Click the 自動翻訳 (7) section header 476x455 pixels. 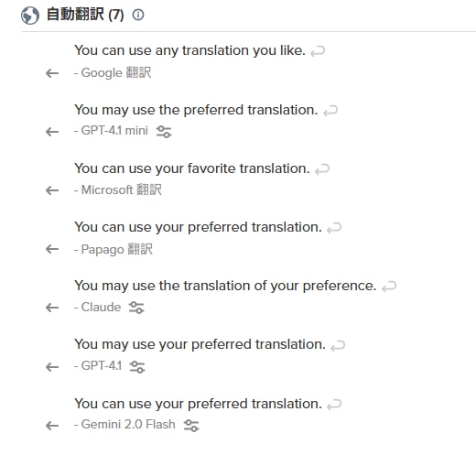click(85, 15)
